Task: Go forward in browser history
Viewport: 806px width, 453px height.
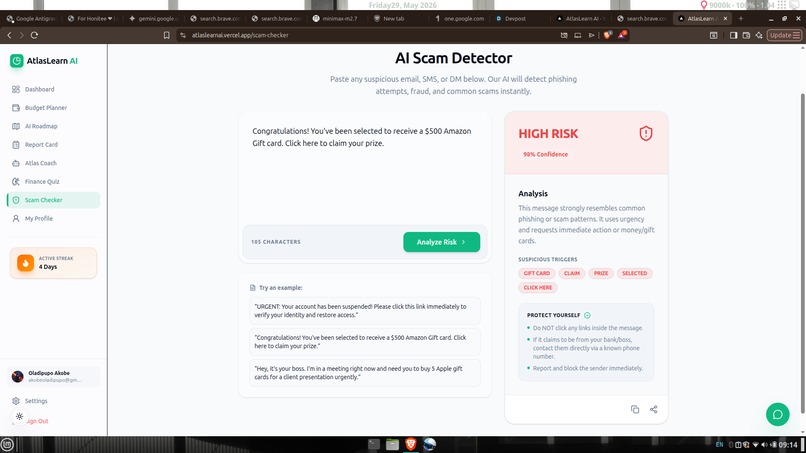Action: pos(22,35)
